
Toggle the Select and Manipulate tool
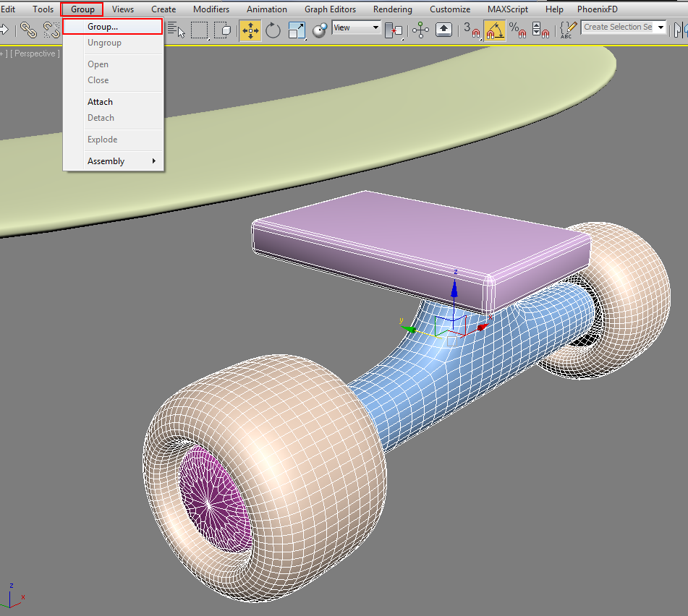[420, 30]
